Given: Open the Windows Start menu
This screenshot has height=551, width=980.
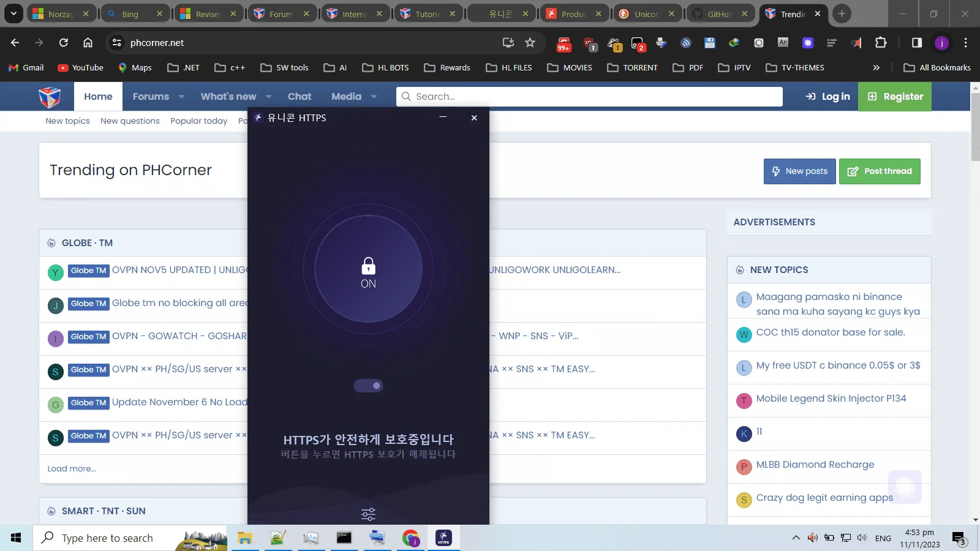Looking at the screenshot, I should point(16,538).
